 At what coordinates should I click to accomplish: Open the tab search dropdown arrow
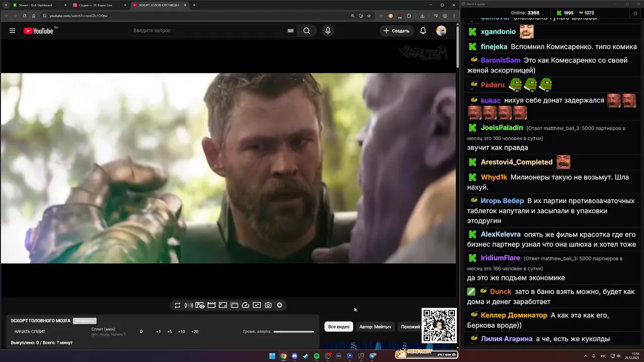click(6, 5)
